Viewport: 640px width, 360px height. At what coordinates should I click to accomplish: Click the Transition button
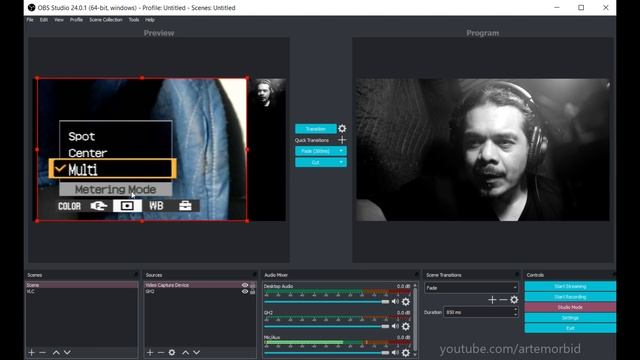point(316,129)
